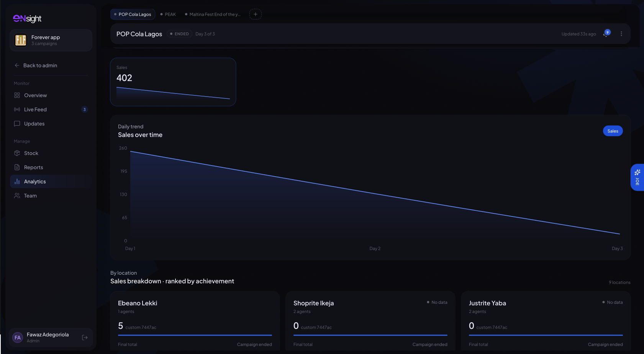Image resolution: width=644 pixels, height=354 pixels.
Task: Click the Ebeano Lekki progress bar
Action: click(x=195, y=335)
